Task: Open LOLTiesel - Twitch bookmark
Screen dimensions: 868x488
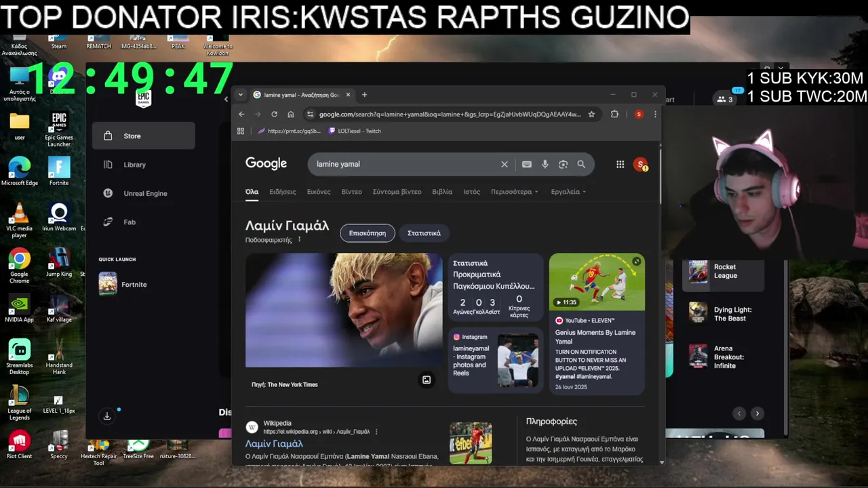Action: pyautogui.click(x=354, y=131)
